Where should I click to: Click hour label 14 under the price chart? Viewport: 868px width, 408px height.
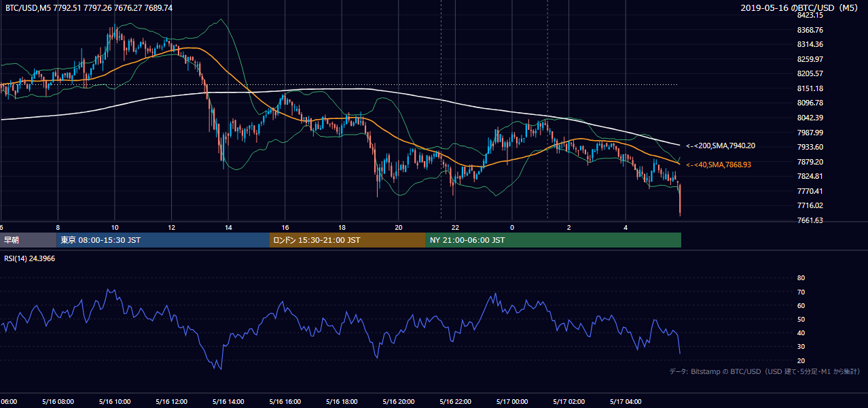[x=228, y=227]
